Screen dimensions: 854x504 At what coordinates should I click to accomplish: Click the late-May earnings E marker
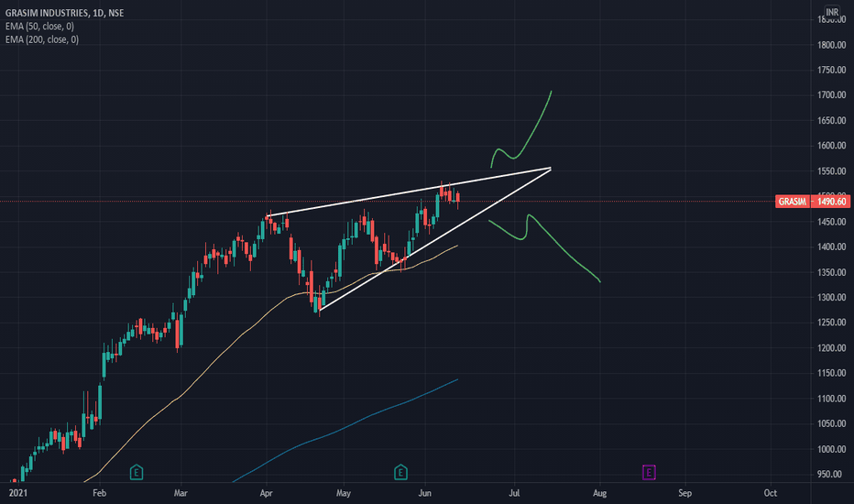coord(400,473)
